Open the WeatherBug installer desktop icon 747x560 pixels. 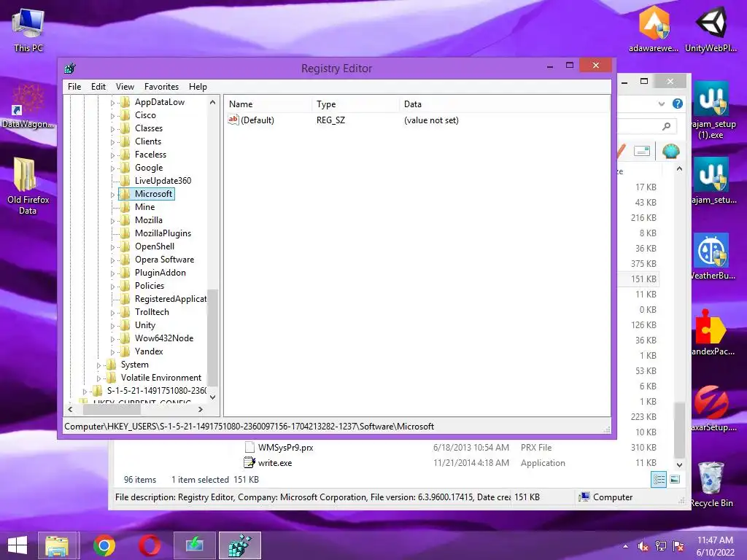711,256
